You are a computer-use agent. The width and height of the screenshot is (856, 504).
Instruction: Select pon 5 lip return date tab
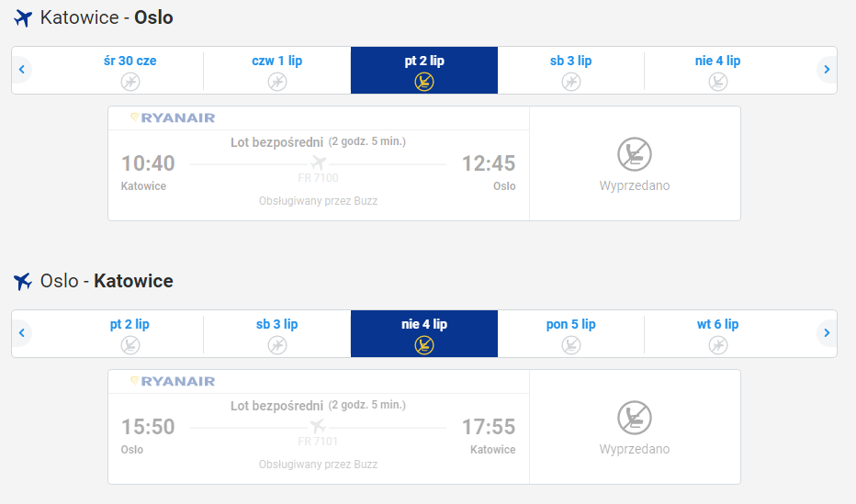570,334
